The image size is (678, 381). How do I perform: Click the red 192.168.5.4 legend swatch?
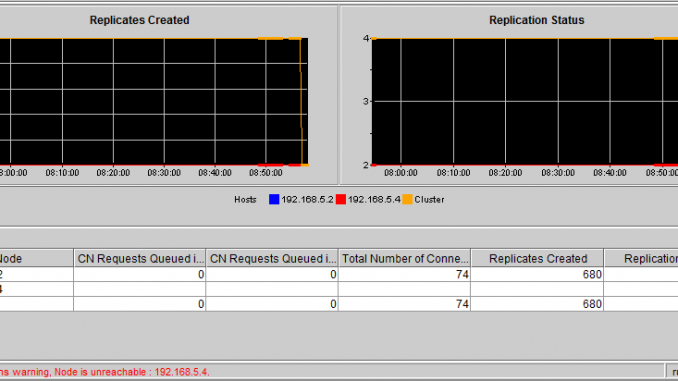341,199
